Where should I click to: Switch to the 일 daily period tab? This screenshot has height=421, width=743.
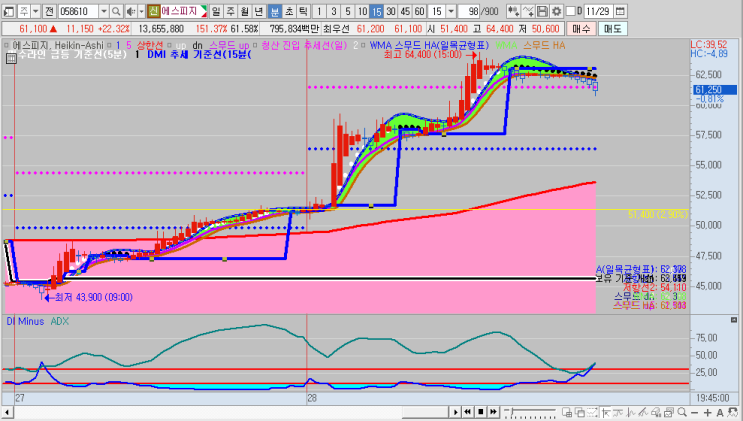pyautogui.click(x=216, y=11)
